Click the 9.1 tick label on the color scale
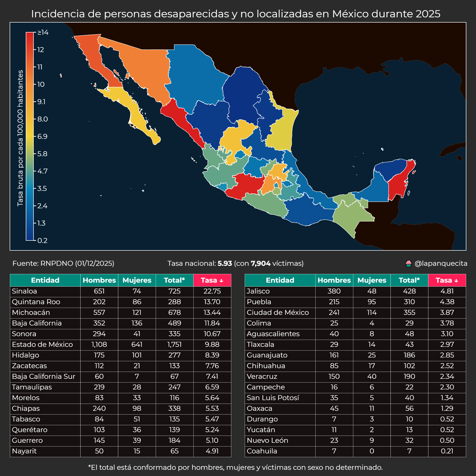Viewport: 476px width, 476px height. coord(41,102)
